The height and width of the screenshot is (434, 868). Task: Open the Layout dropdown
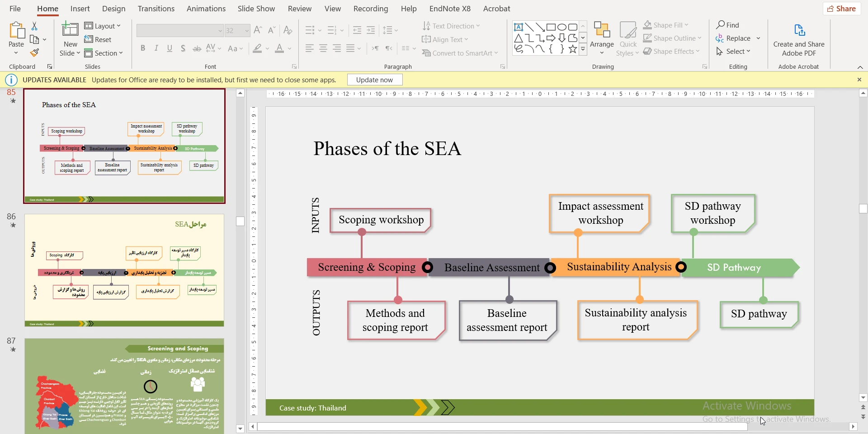pos(103,26)
